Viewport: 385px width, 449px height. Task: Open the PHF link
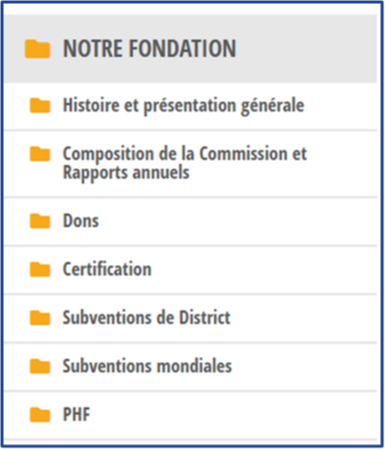pyautogui.click(x=76, y=414)
